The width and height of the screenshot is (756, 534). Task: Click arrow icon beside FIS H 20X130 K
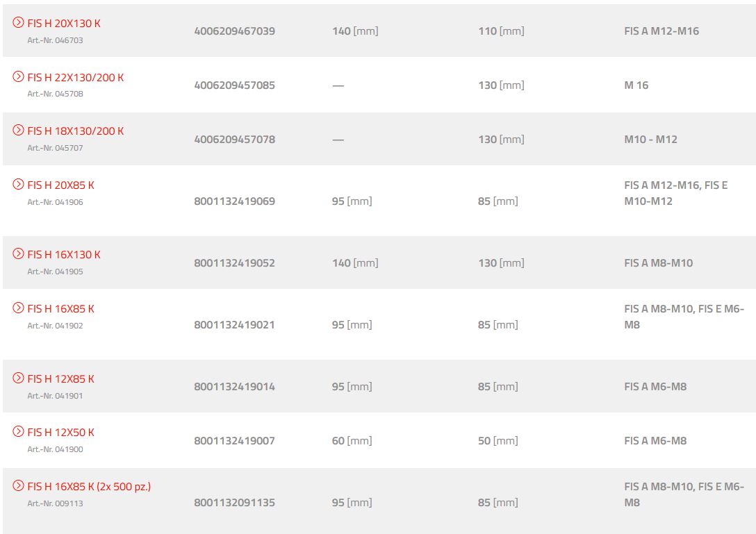[19, 23]
